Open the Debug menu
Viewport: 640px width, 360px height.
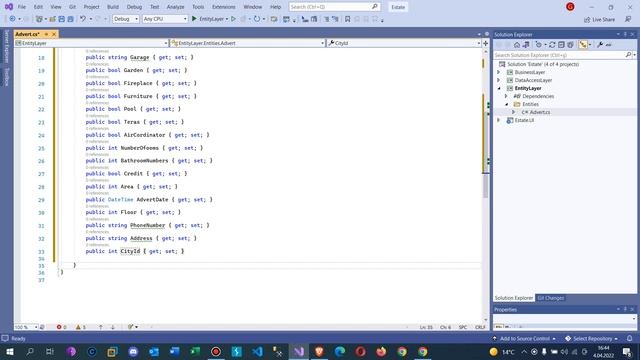134,7
